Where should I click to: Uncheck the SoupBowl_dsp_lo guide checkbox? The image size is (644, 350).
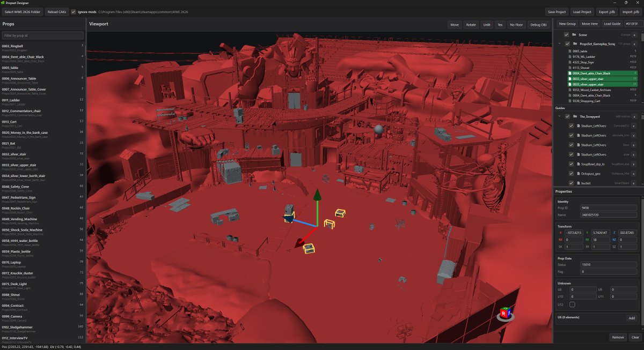pos(572,164)
